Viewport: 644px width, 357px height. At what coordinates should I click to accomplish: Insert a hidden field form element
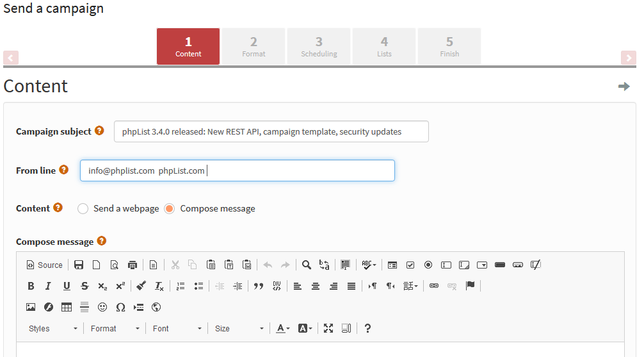point(536,265)
